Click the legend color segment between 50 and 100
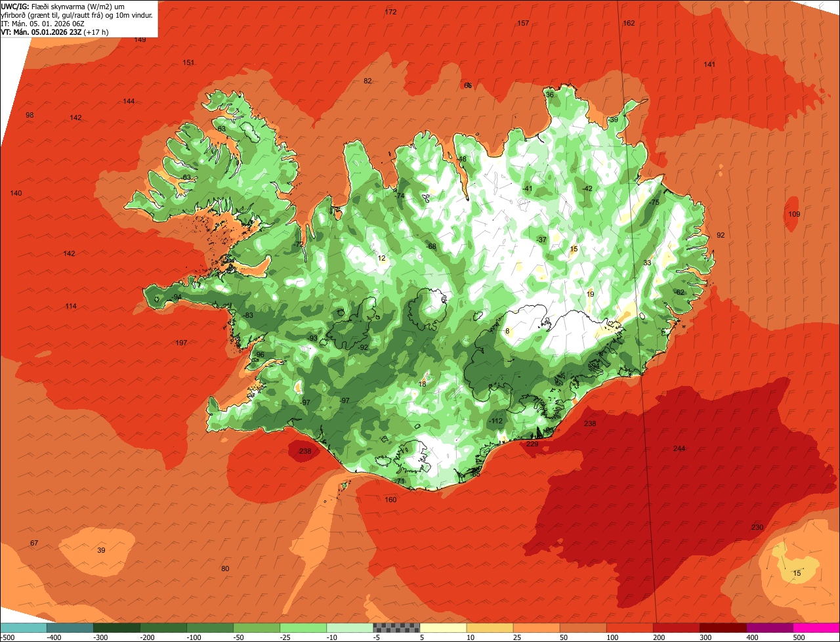 pyautogui.click(x=583, y=628)
